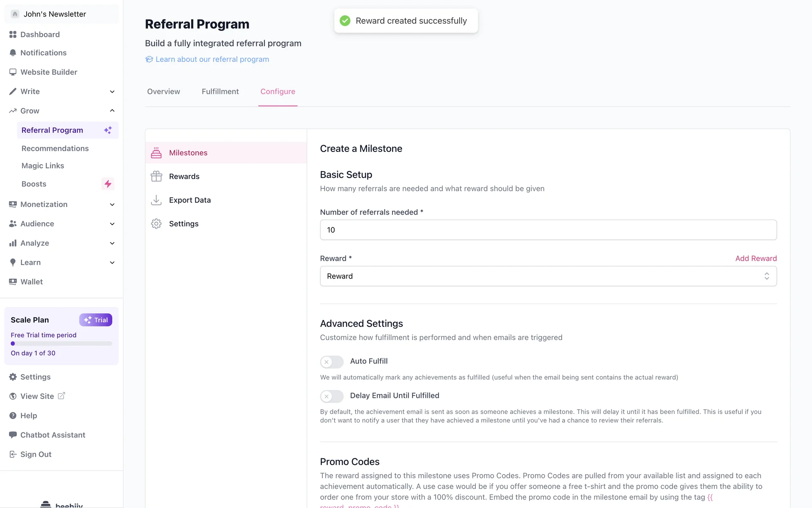
Task: Switch to the Fulfillment tab
Action: pyautogui.click(x=220, y=91)
